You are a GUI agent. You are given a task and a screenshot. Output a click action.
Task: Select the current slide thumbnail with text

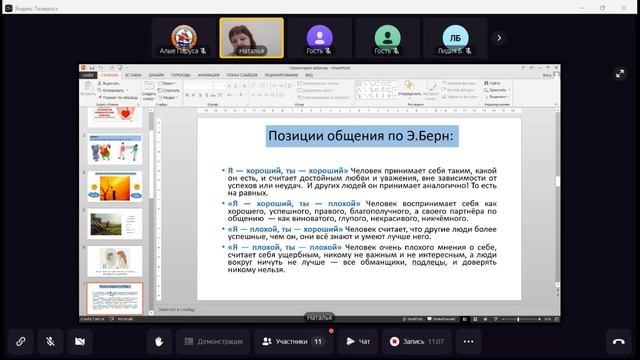click(115, 298)
